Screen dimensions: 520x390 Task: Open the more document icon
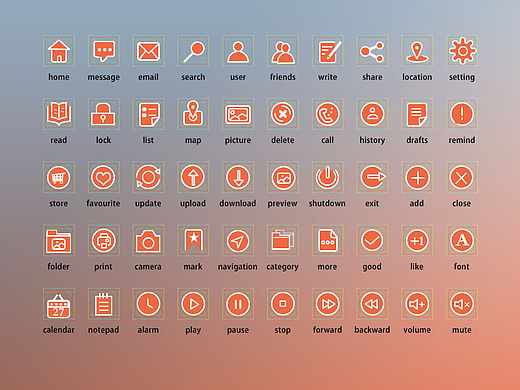pos(328,241)
